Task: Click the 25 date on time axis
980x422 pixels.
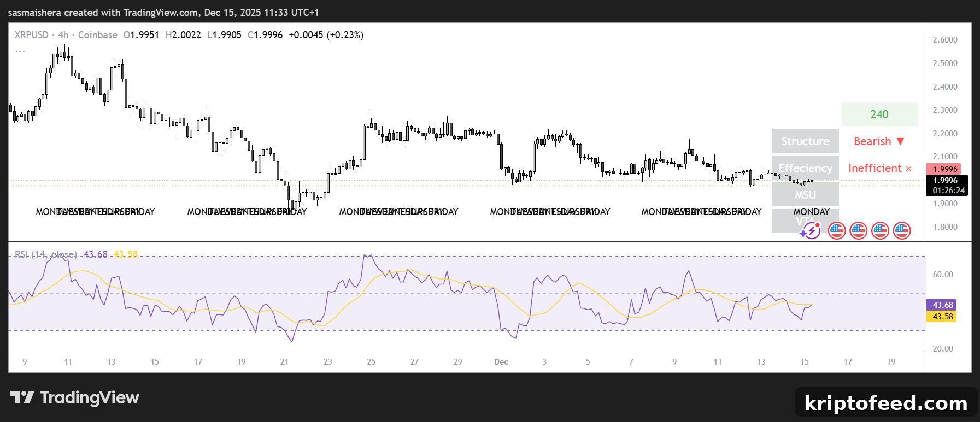Action: [371, 362]
